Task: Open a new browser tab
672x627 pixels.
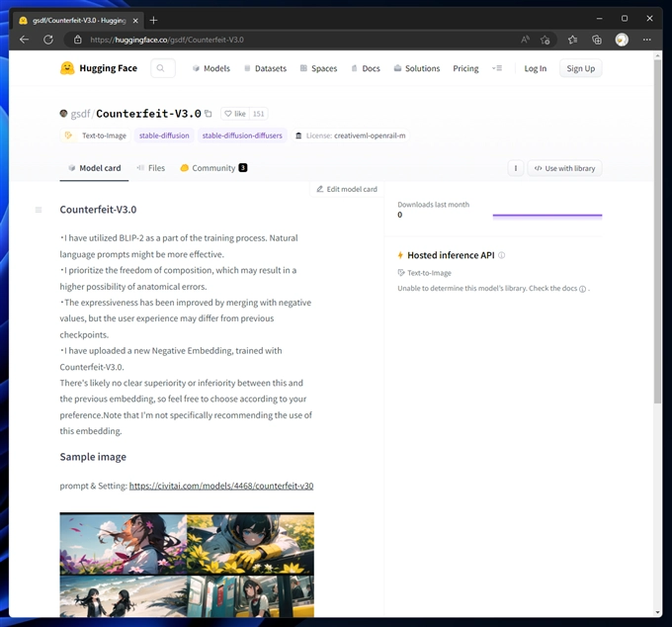Action: point(154,20)
